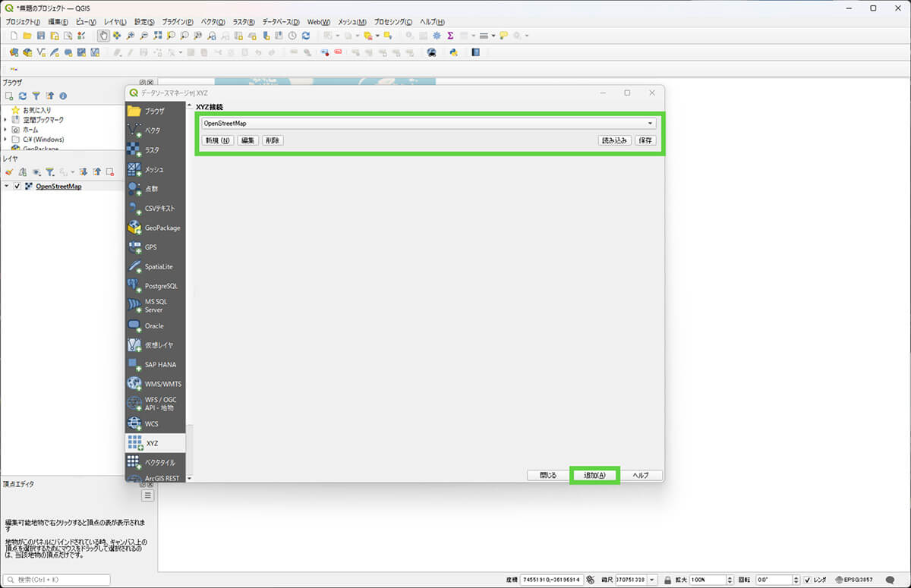Refresh the Browser panel tree
Screen dimensions: 911x588
23,96
